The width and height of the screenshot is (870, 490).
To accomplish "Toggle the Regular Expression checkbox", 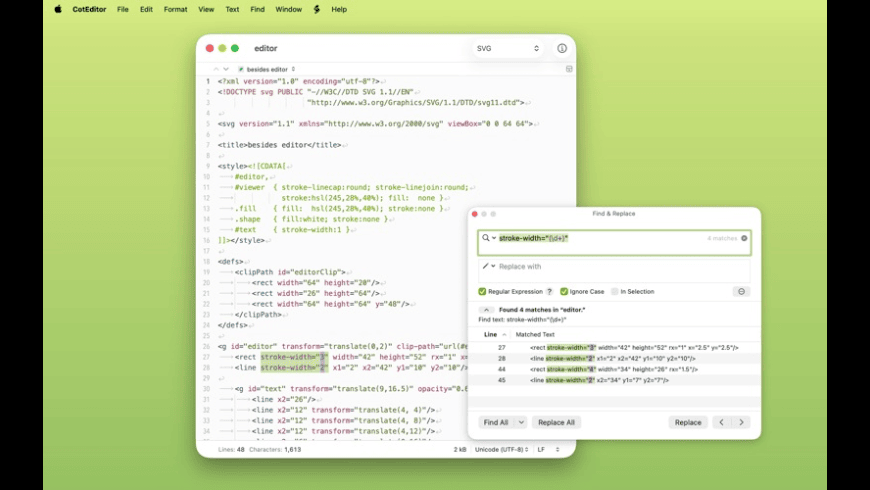I will click(x=482, y=291).
